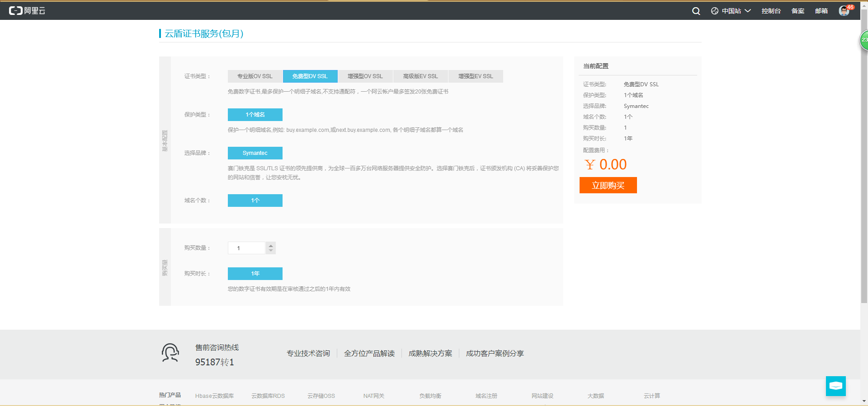Select the 专业版OV SSL certificate type
The height and width of the screenshot is (406, 868).
coord(255,76)
